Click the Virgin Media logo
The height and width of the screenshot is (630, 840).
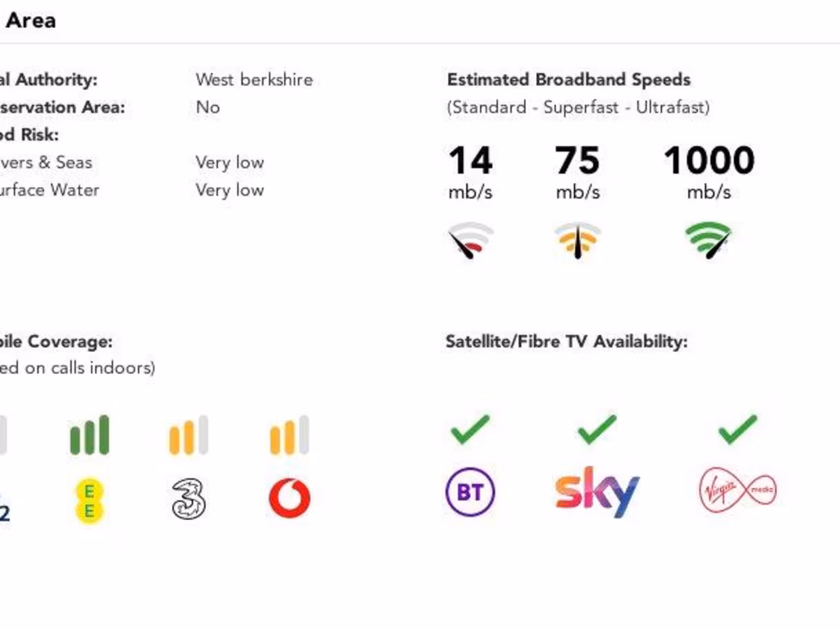point(737,492)
